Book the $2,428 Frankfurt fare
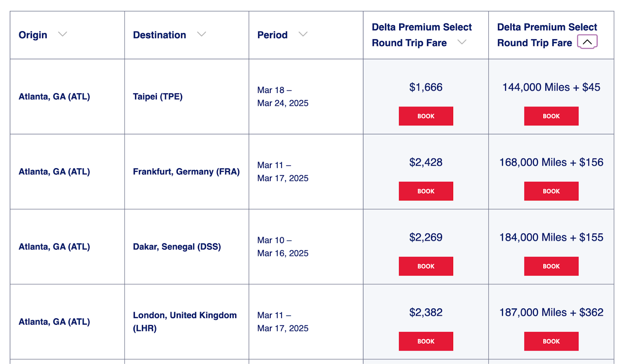This screenshot has height=364, width=623. [x=426, y=191]
